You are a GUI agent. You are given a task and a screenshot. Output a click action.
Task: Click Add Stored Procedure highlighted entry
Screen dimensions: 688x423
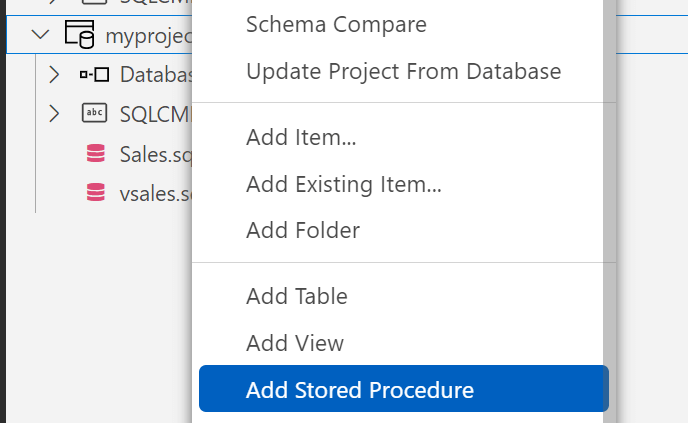tap(360, 390)
